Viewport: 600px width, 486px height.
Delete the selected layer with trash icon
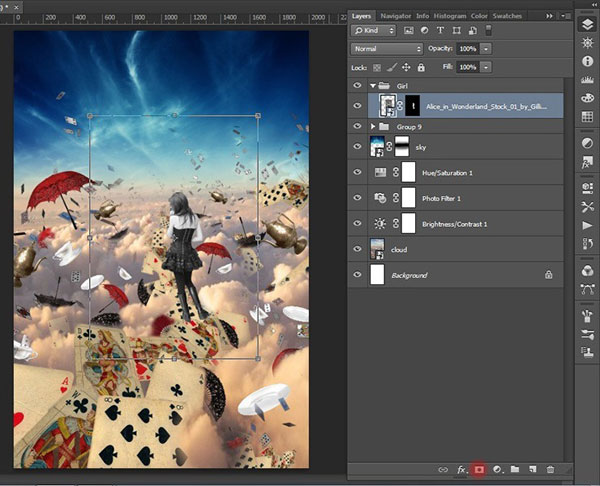(x=550, y=470)
